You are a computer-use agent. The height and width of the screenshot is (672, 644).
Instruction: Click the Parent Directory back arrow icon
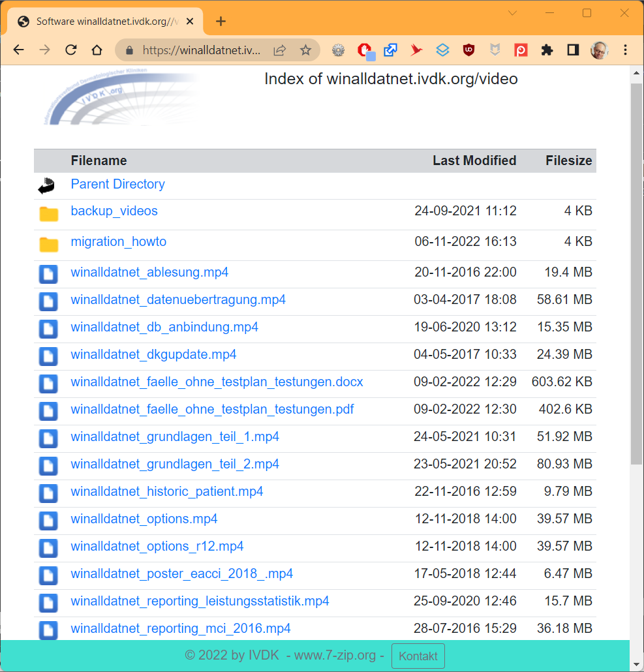tap(46, 187)
